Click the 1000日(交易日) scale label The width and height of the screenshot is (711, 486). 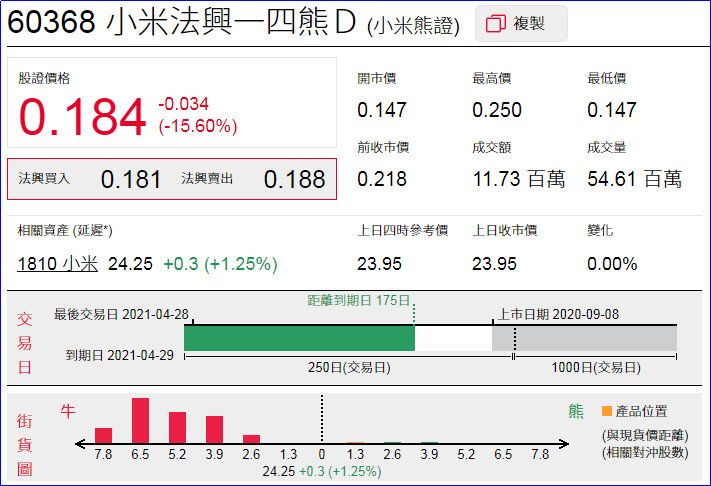click(596, 367)
